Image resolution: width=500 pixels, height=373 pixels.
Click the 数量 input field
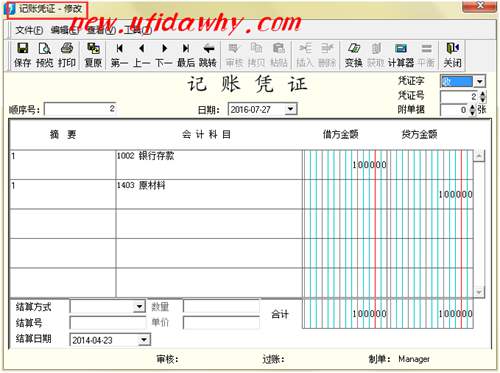(221, 306)
